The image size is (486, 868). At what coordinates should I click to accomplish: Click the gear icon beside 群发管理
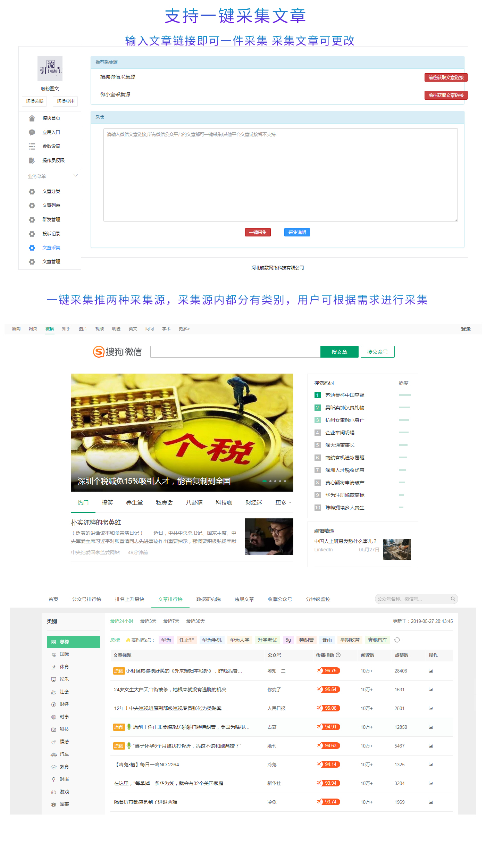point(32,220)
